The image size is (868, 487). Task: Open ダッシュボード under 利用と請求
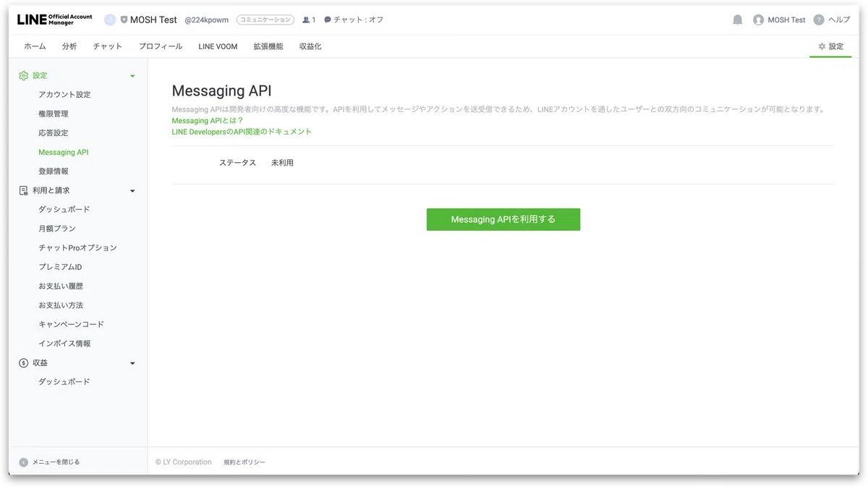[x=64, y=209]
